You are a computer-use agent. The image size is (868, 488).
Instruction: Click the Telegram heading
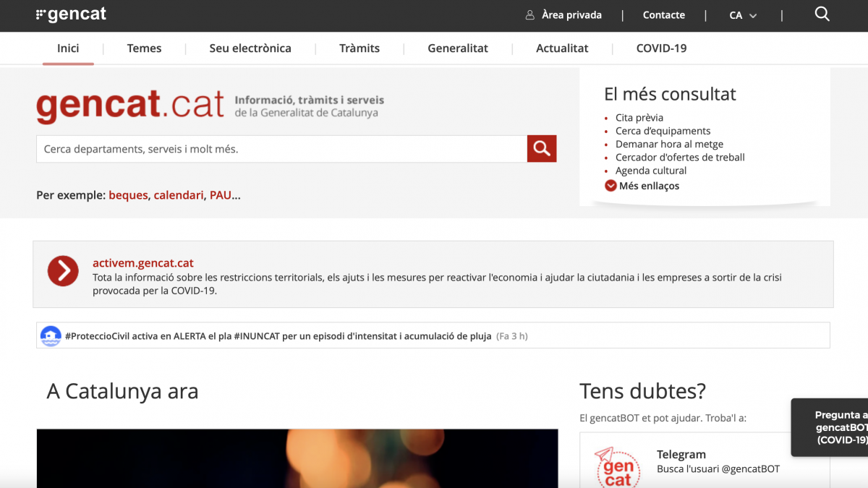click(x=681, y=455)
